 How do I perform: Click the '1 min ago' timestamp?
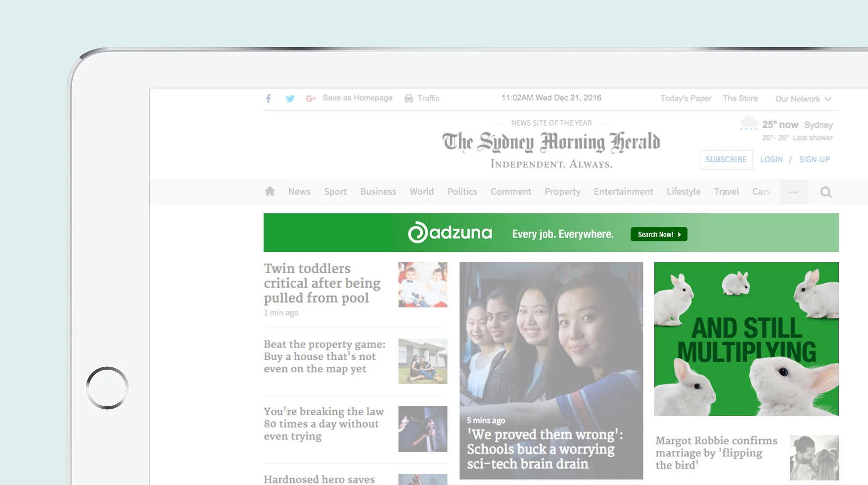281,313
